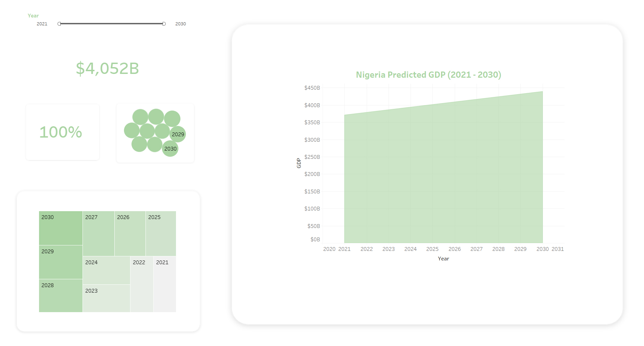Click the $0B axis tick label
The image size is (644, 346).
tap(315, 240)
